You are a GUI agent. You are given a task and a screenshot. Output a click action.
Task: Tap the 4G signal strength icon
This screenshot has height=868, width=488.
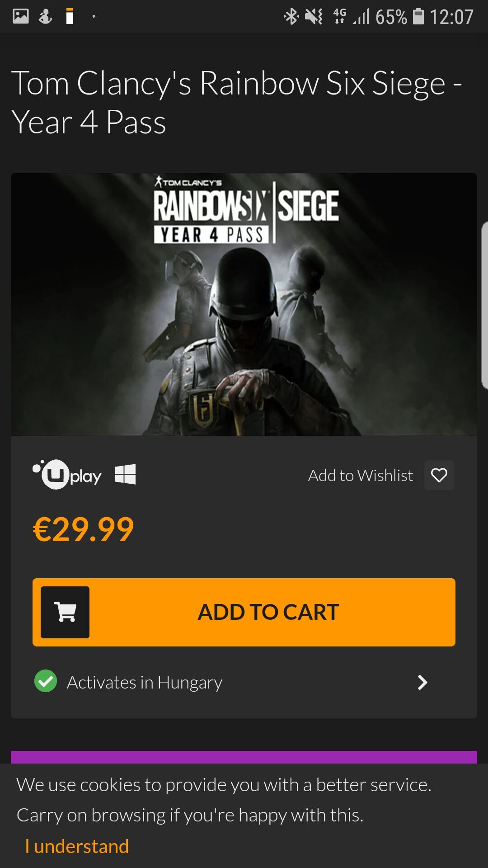(351, 16)
